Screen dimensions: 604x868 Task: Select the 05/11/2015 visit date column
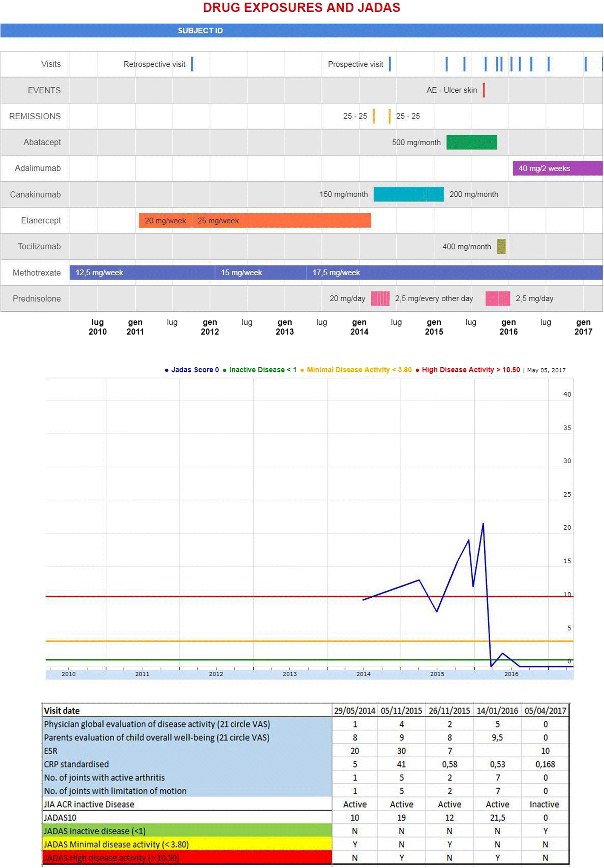click(401, 710)
